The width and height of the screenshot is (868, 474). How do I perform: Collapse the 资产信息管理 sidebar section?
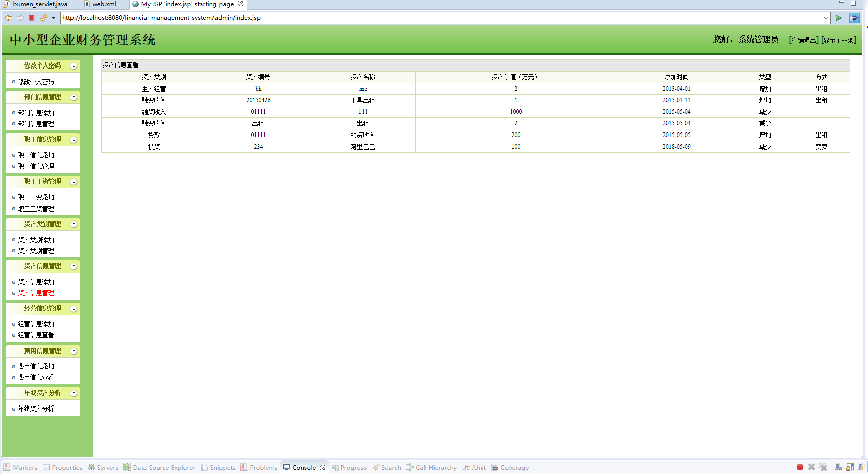tap(74, 266)
